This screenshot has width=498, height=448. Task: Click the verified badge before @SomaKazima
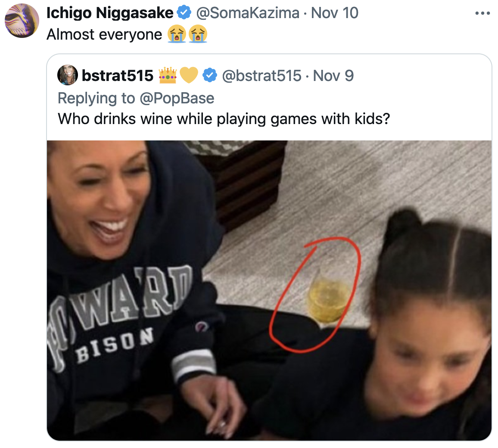[x=184, y=13]
